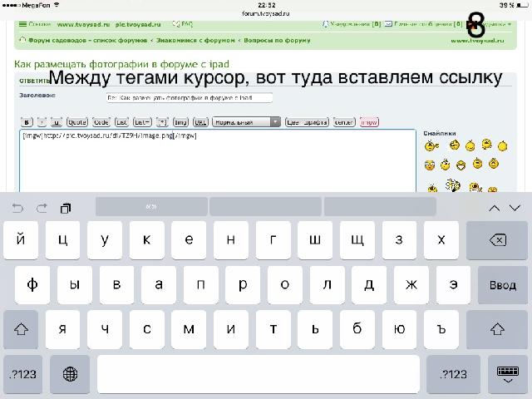Tap the щ key
Image resolution: width=532 pixels, height=399 pixels.
pos(357,240)
